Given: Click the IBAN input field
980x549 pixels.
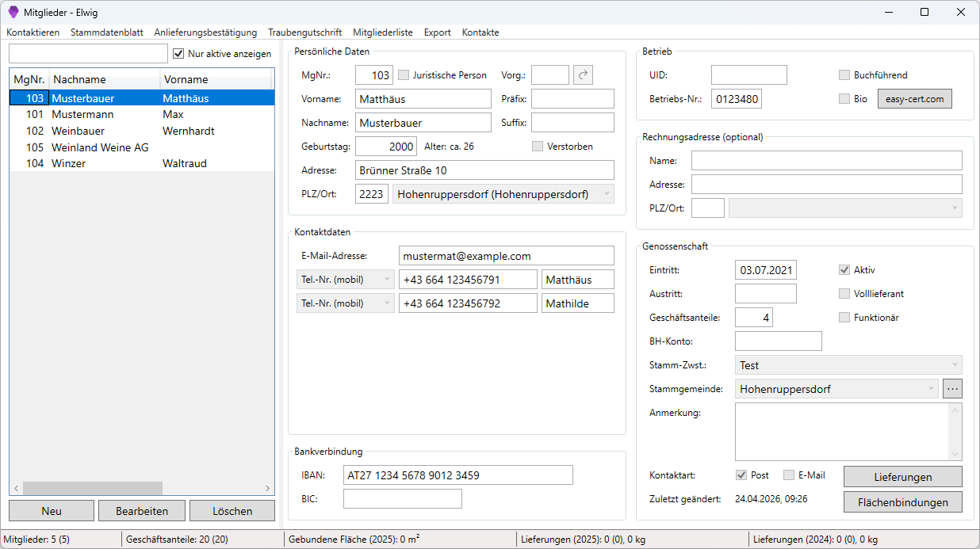Looking at the screenshot, I should tap(458, 475).
